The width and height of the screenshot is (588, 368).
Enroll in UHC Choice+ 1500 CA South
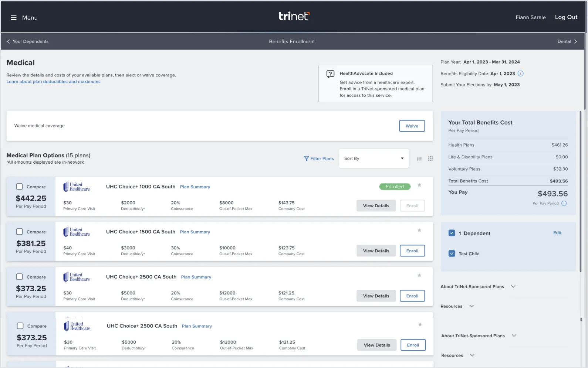tap(412, 251)
